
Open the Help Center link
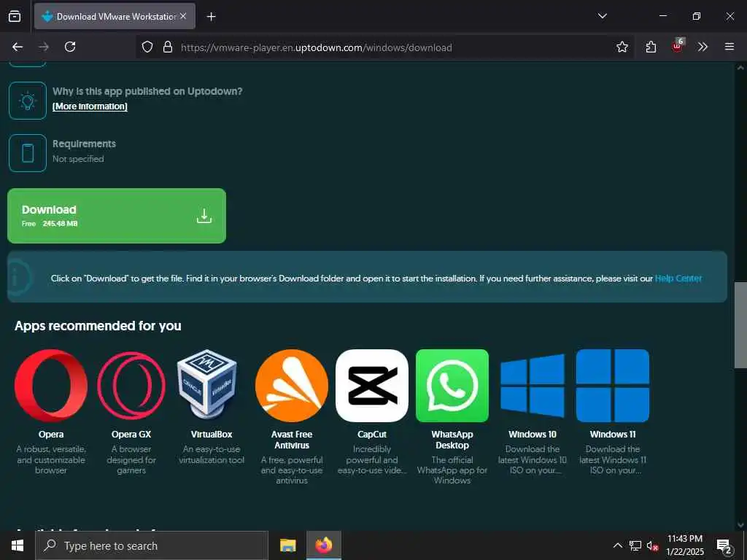coord(678,278)
